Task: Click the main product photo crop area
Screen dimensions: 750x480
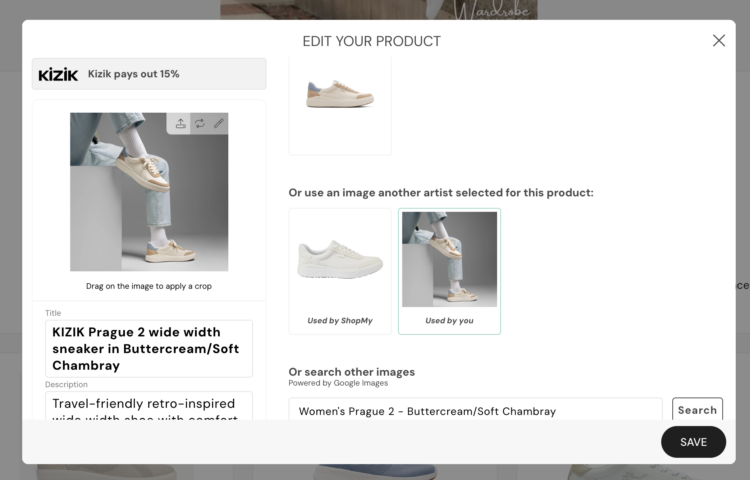Action: tap(149, 192)
